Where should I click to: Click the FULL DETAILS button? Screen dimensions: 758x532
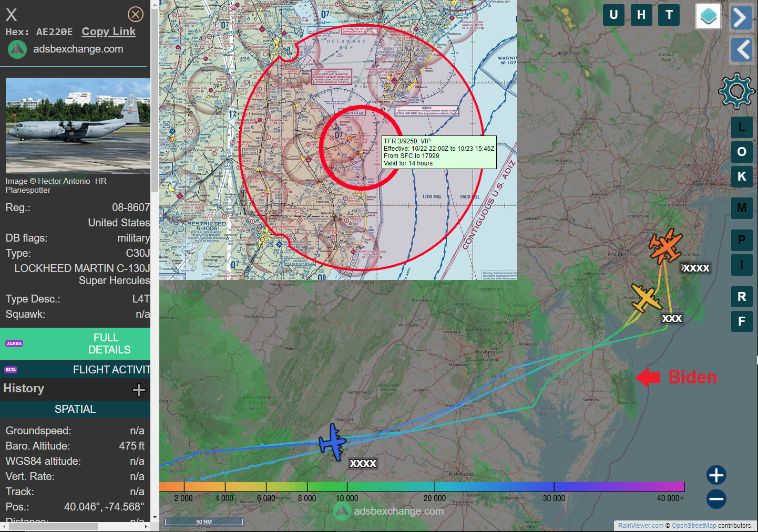pyautogui.click(x=75, y=343)
